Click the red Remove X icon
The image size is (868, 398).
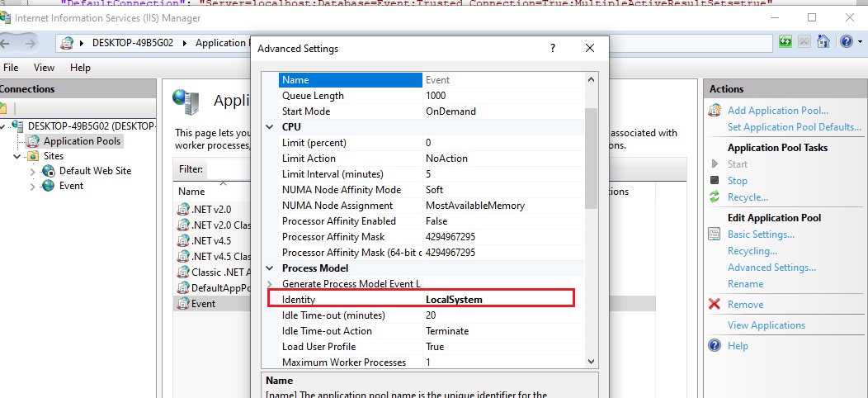(715, 305)
